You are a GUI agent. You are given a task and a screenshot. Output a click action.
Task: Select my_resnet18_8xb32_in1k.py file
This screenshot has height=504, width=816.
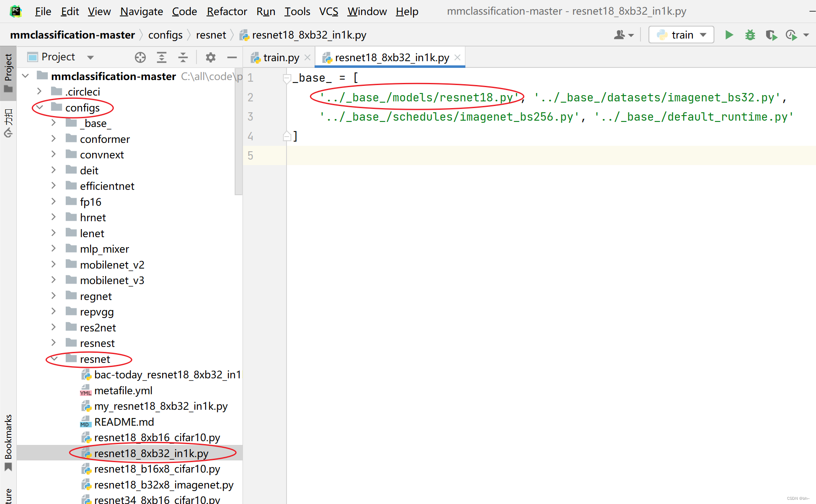tap(161, 406)
